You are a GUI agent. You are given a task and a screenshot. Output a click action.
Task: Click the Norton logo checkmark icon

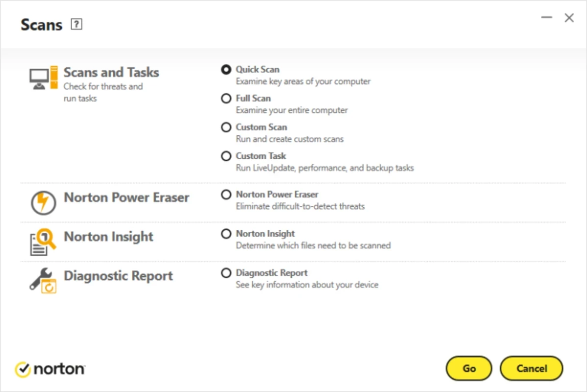[23, 369]
